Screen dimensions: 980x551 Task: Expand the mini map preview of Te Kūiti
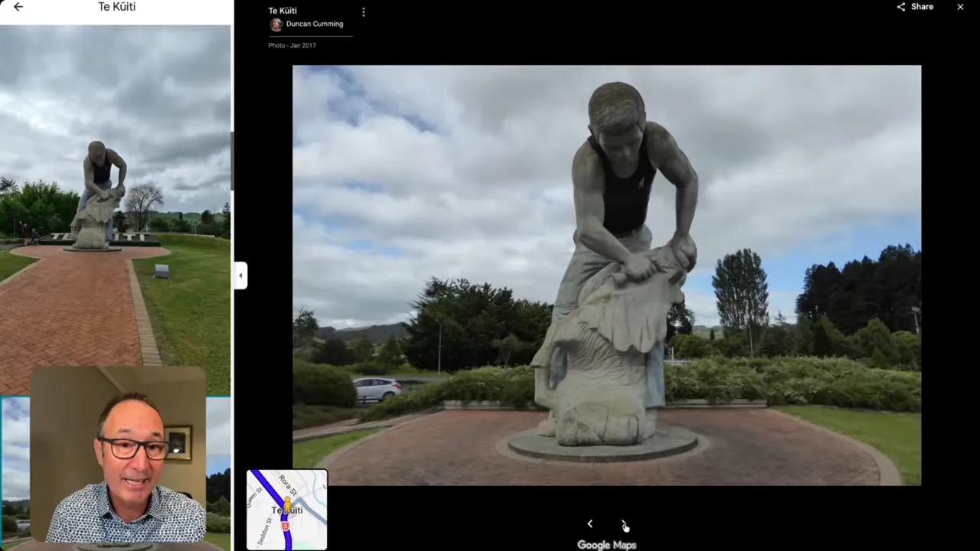286,509
